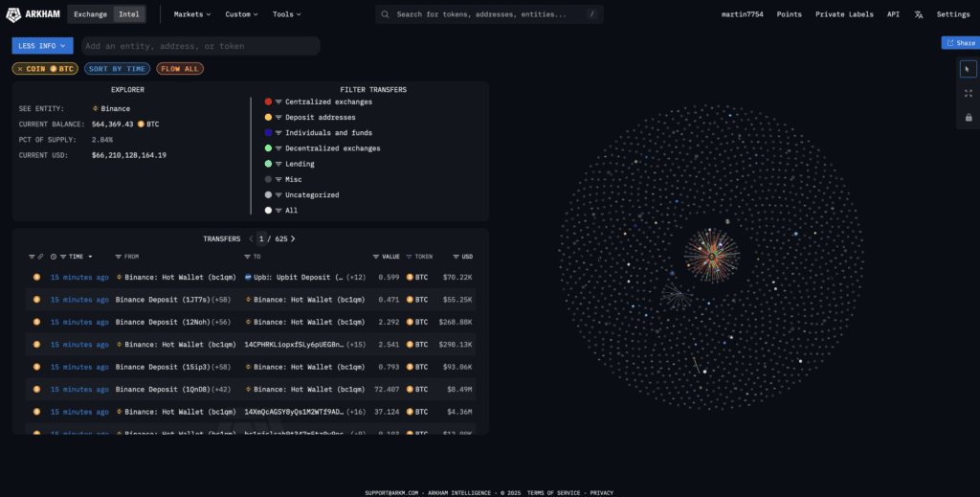Open Settings
Screen dimensions: 980x497
click(953, 14)
